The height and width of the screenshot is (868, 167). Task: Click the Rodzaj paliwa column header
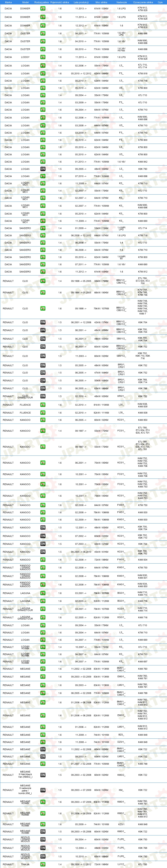[41, 2]
